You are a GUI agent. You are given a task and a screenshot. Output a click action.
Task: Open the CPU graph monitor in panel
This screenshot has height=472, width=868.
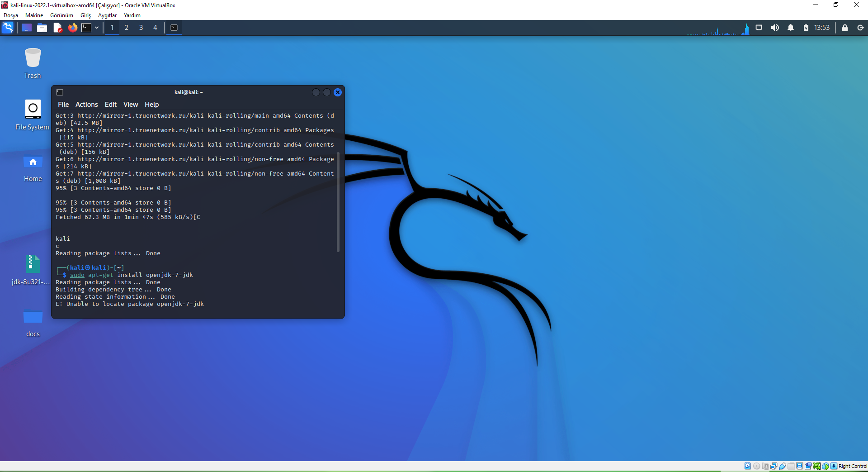point(718,29)
